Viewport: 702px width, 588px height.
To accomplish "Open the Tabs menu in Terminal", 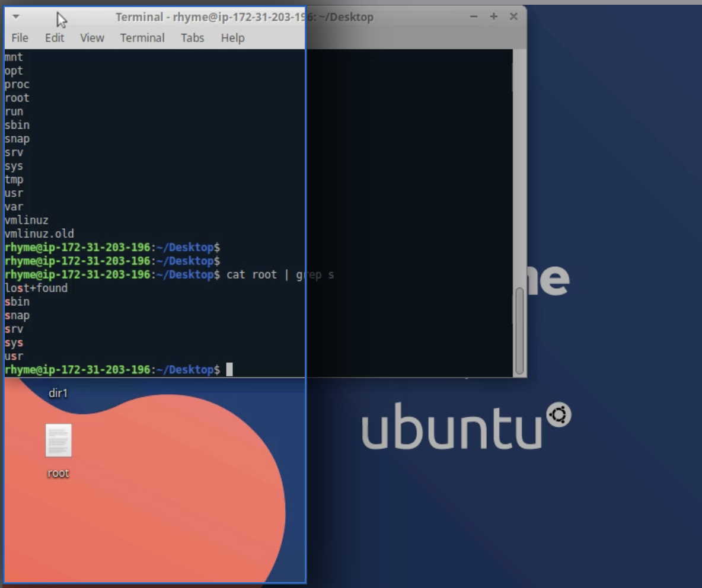I will coord(193,38).
